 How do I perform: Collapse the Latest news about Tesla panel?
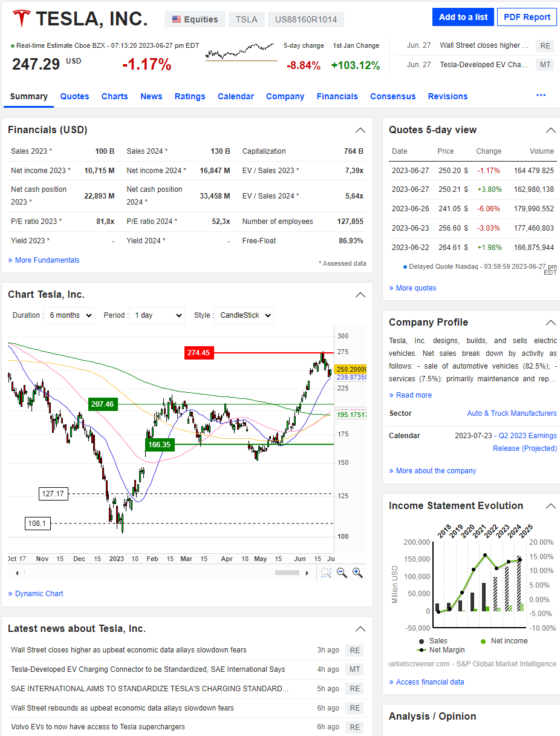pos(360,629)
